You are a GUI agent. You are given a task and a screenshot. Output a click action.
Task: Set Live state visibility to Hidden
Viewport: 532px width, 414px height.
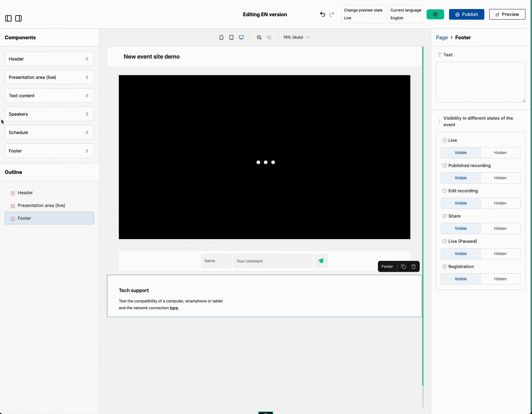coord(500,153)
